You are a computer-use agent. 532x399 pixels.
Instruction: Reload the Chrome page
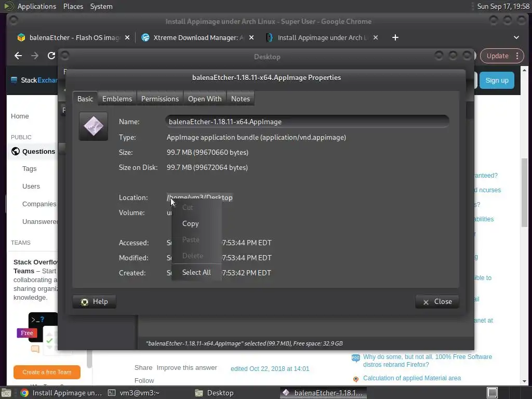(x=51, y=56)
